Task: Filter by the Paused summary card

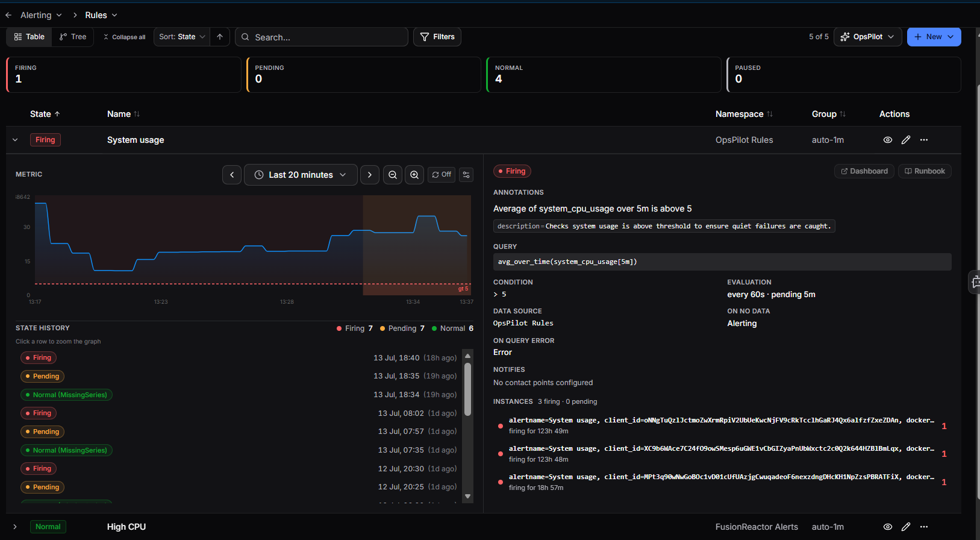Action: pyautogui.click(x=844, y=75)
